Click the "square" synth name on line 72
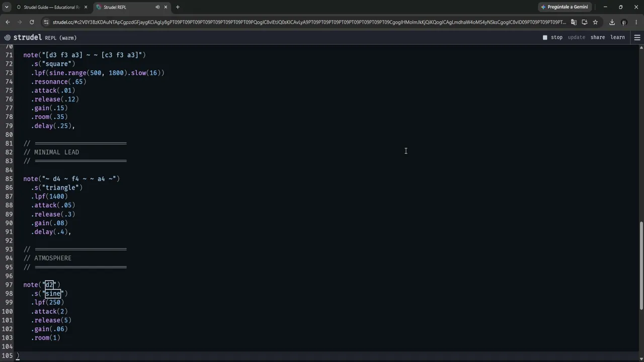 (58, 64)
